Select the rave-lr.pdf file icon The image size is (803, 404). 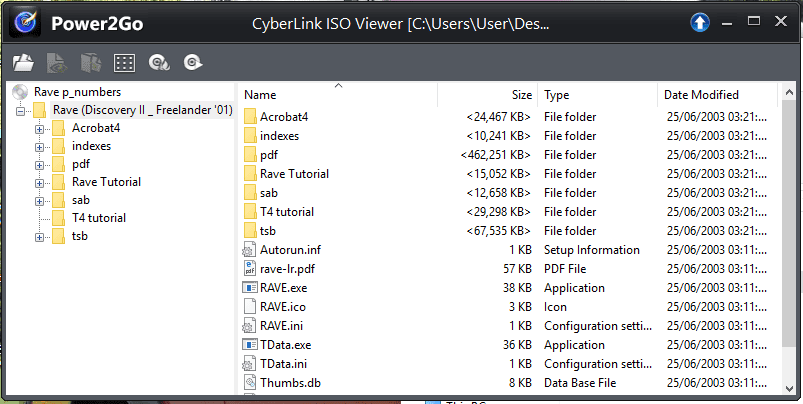(x=249, y=269)
